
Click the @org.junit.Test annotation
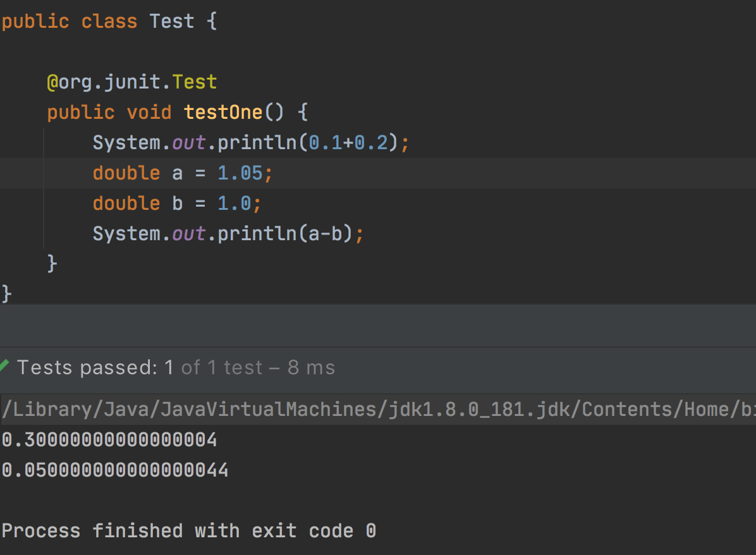[131, 82]
